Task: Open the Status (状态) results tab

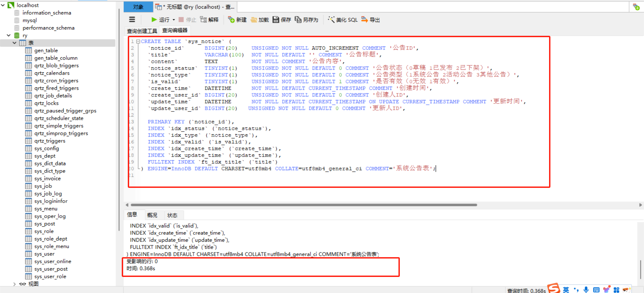Action: pyautogui.click(x=172, y=215)
